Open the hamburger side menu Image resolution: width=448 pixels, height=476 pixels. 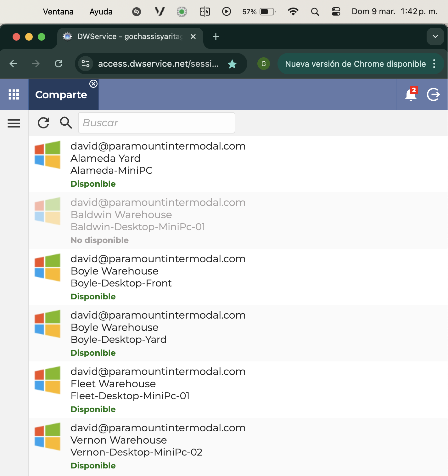[14, 123]
